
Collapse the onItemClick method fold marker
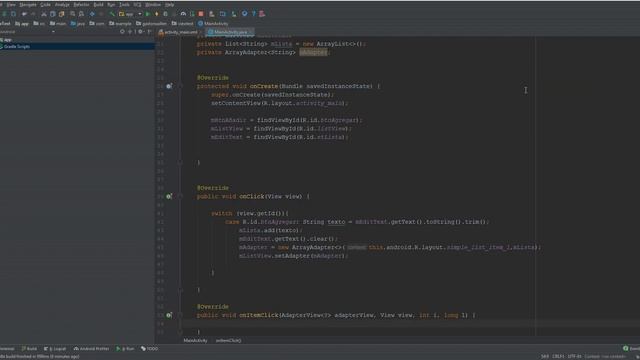click(180, 315)
